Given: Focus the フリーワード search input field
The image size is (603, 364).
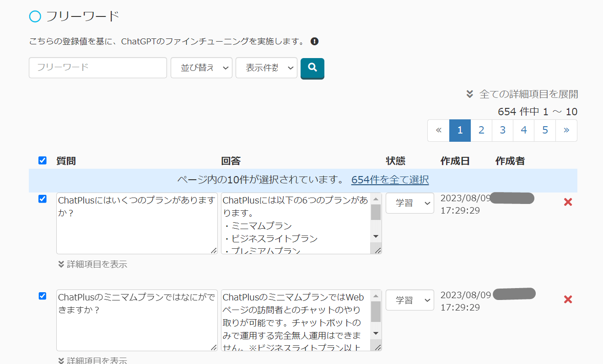Looking at the screenshot, I should (x=98, y=68).
